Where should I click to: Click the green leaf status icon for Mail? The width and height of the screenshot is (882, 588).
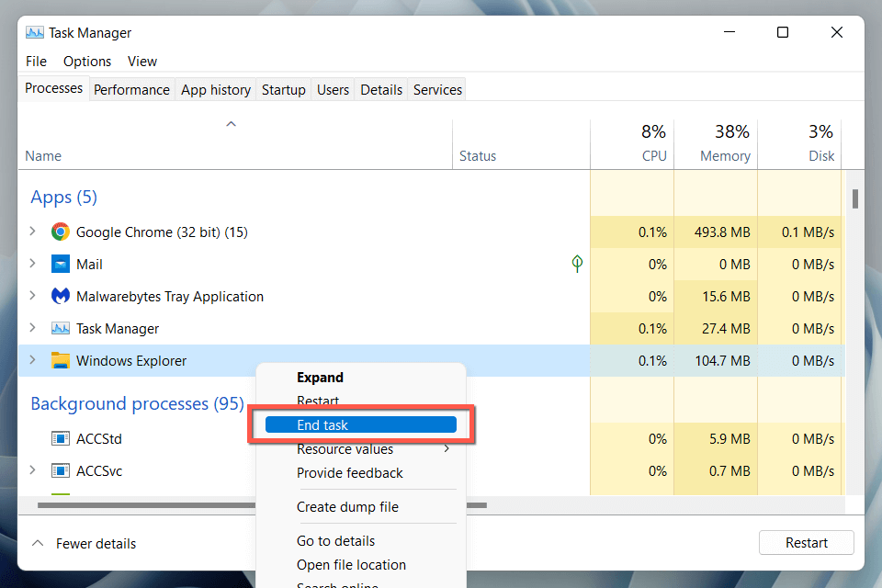point(577,265)
